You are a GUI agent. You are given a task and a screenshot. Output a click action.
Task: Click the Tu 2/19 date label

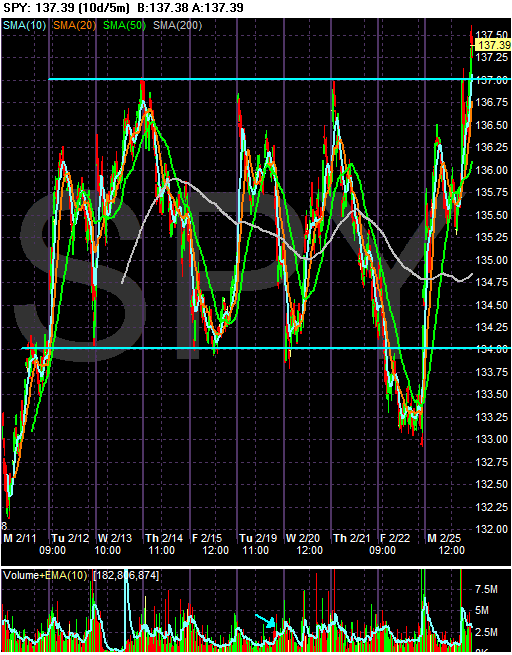(259, 538)
